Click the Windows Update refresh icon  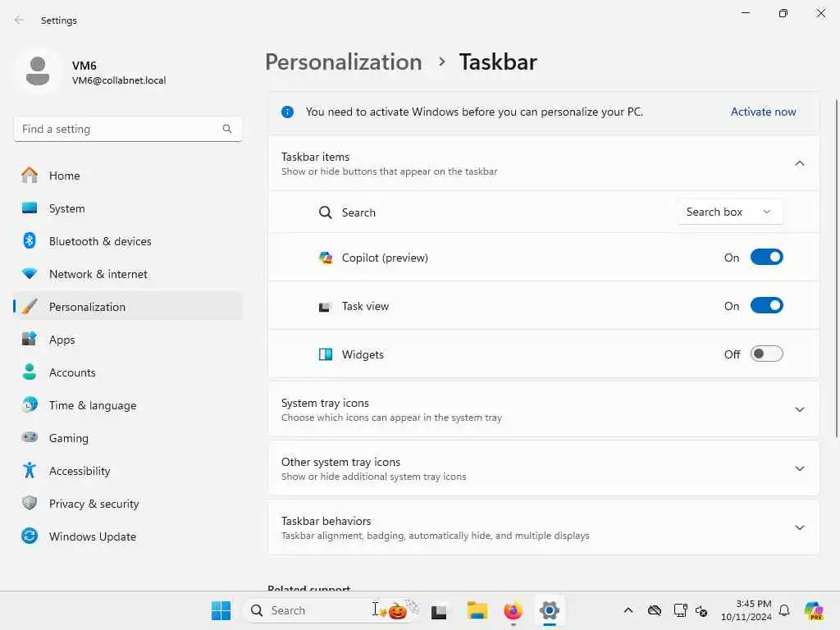point(30,536)
